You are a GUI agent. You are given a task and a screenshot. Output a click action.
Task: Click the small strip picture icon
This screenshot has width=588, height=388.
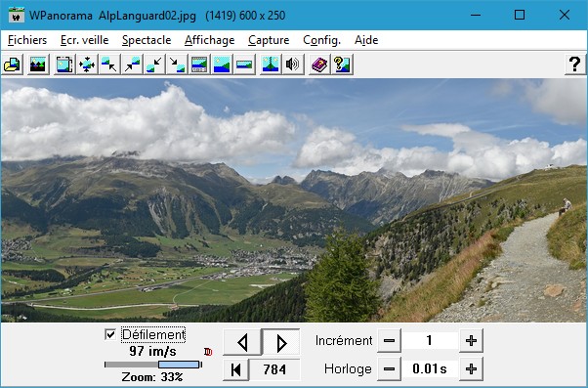coord(244,65)
